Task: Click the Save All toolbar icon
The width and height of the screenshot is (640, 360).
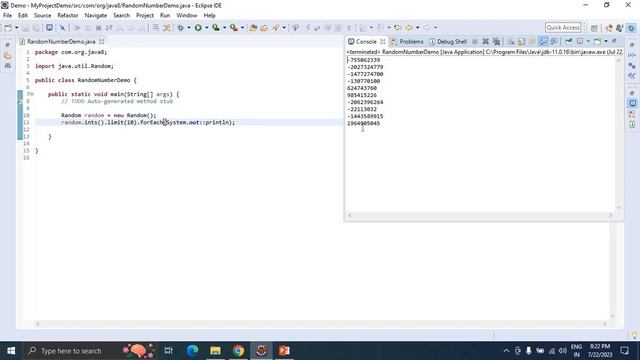Action: pos(36,28)
